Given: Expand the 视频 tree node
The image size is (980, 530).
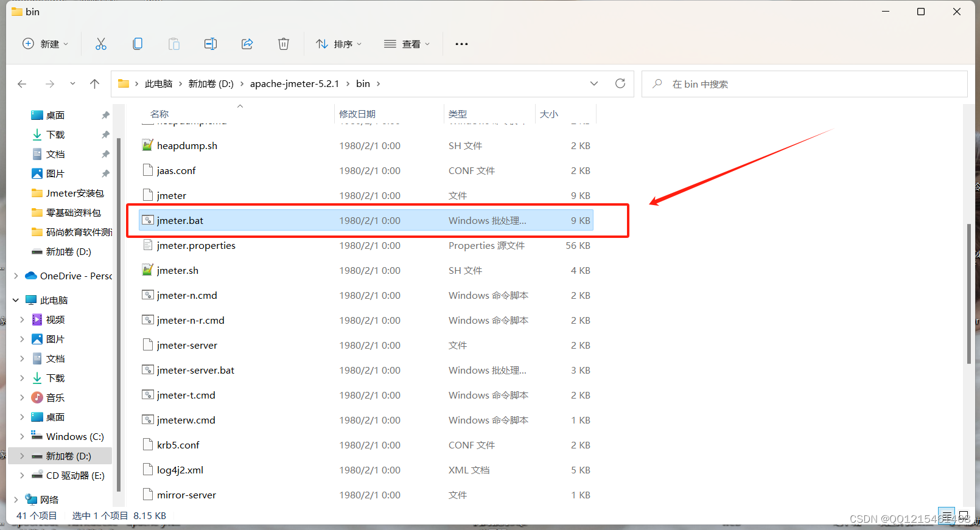Looking at the screenshot, I should click(x=23, y=319).
